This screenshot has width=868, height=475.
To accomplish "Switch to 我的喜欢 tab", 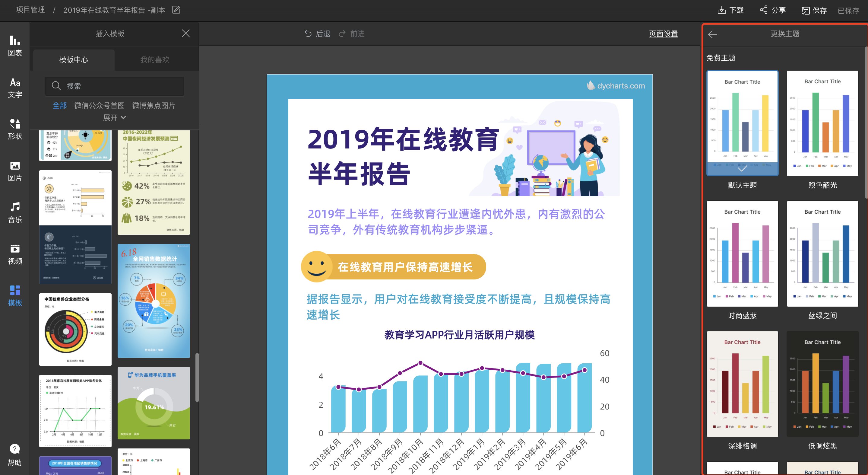I will [x=155, y=60].
